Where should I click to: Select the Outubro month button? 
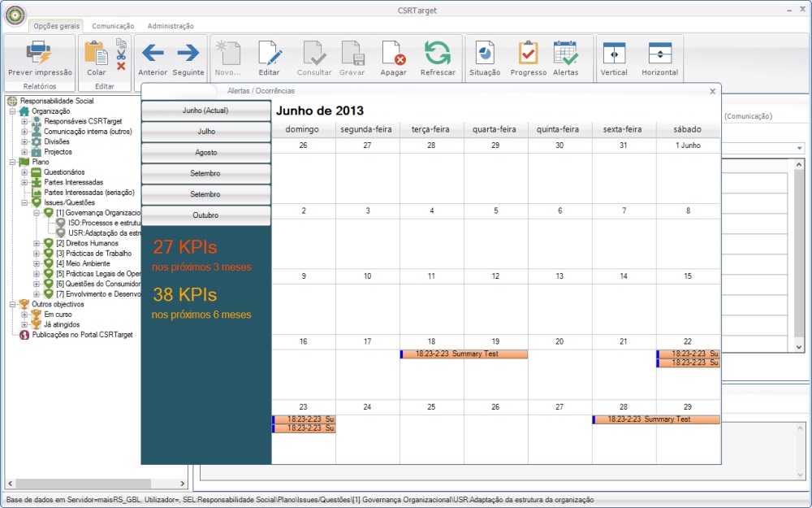(x=206, y=215)
